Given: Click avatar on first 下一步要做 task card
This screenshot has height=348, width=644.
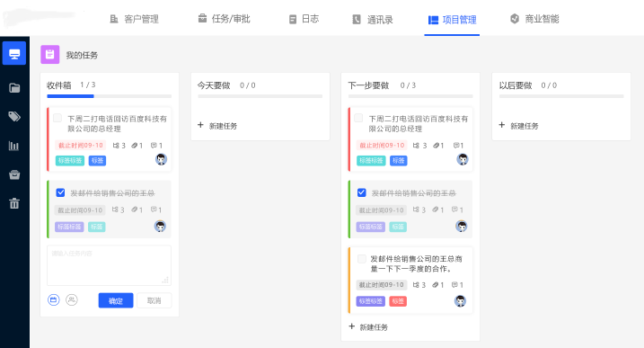Looking at the screenshot, I should (463, 159).
